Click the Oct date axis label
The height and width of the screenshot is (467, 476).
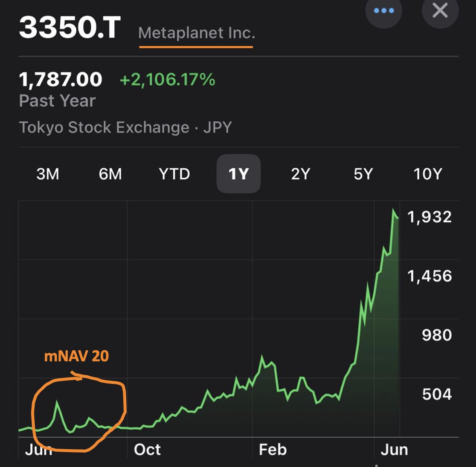tap(147, 450)
